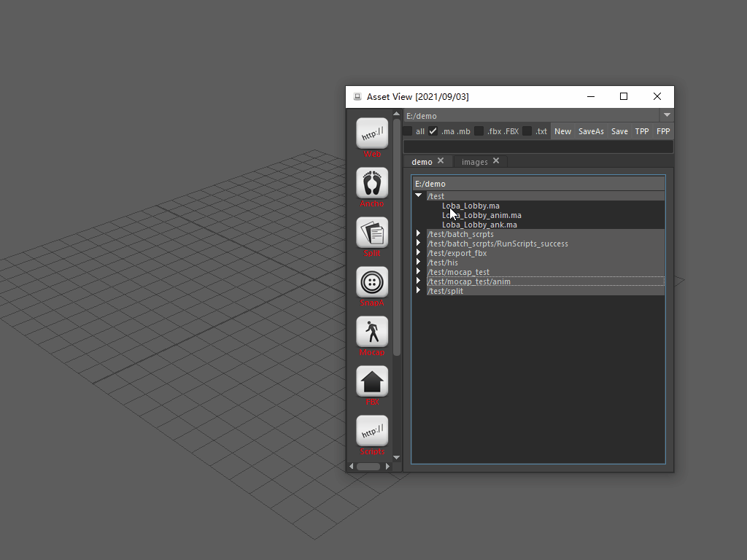The width and height of the screenshot is (747, 560).
Task: Close the images tab
Action: pyautogui.click(x=496, y=161)
